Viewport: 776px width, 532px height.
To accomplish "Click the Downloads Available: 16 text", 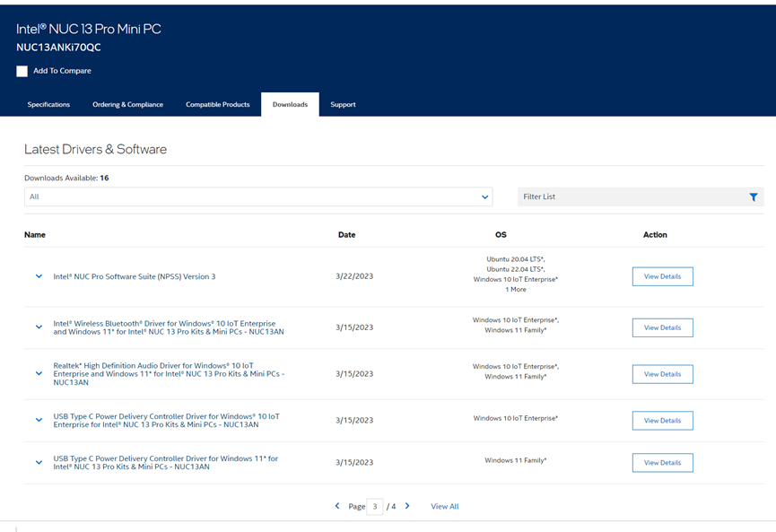I will pyautogui.click(x=66, y=179).
